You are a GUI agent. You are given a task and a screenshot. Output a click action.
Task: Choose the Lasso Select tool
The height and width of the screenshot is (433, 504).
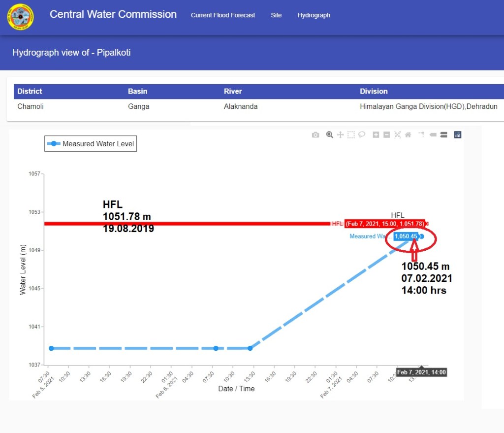(x=362, y=135)
